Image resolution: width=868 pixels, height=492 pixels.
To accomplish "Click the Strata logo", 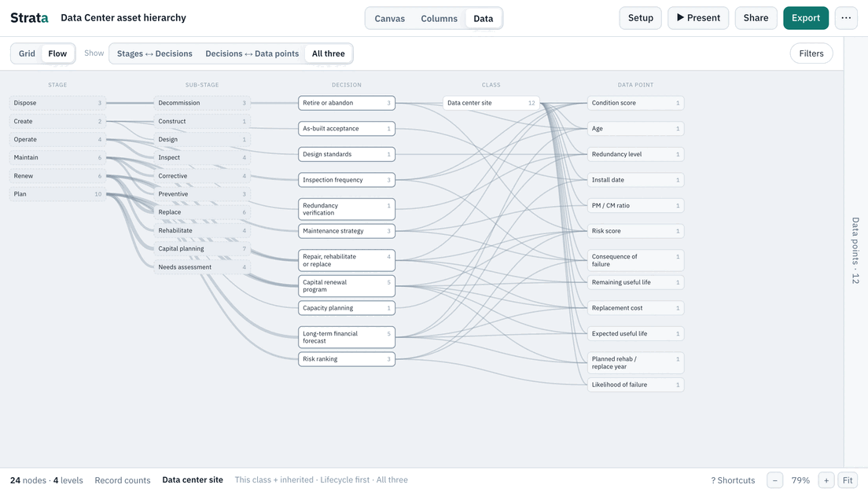I will pos(29,18).
